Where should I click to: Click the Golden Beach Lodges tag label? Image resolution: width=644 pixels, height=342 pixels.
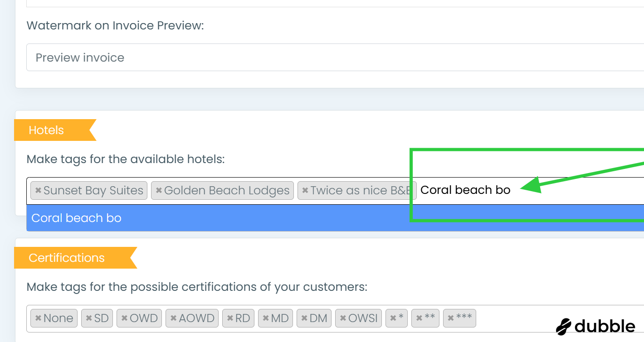(x=227, y=191)
